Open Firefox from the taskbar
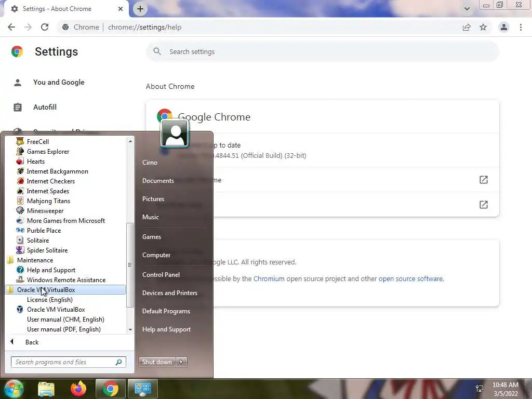 (78, 389)
